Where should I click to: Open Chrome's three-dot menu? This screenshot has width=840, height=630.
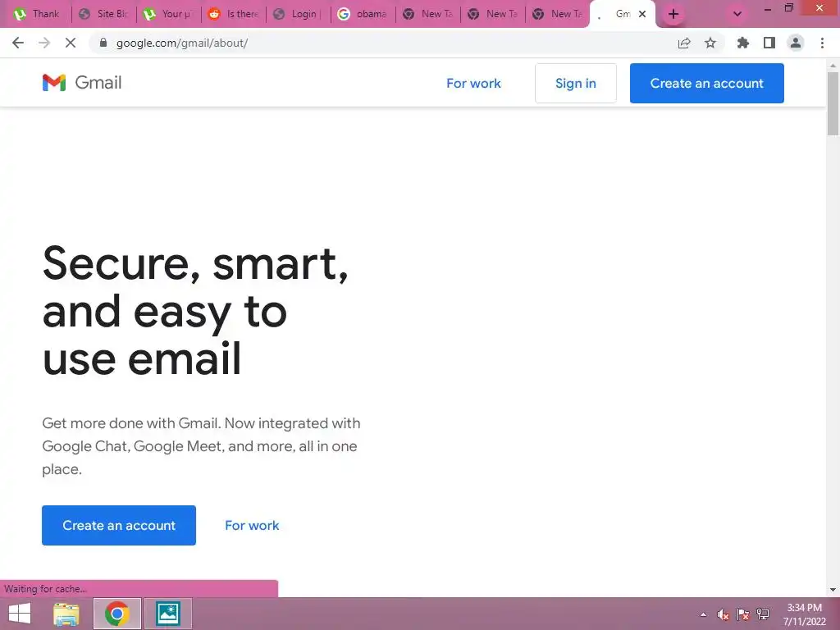822,43
